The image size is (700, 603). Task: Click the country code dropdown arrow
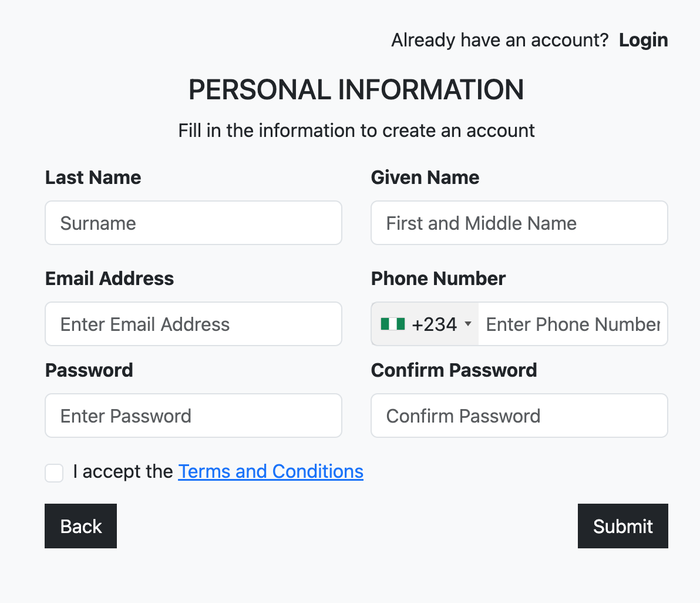tap(468, 324)
